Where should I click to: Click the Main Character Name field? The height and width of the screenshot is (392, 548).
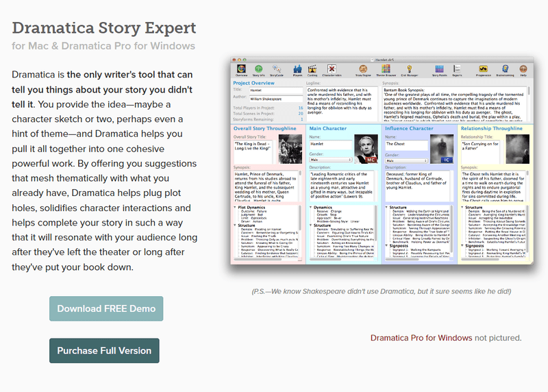click(331, 144)
